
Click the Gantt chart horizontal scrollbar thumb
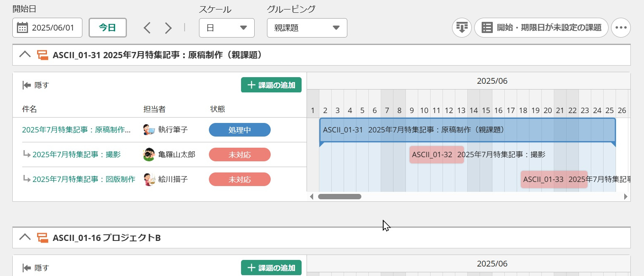pos(340,197)
